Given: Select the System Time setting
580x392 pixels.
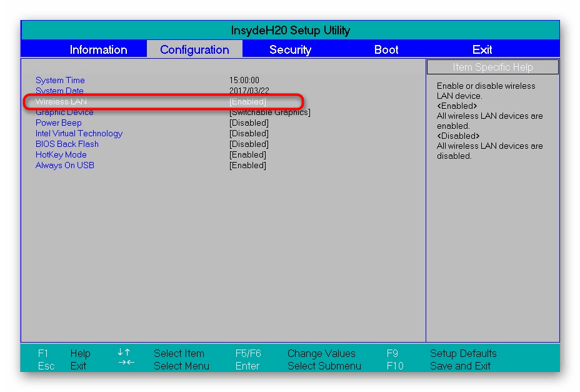Looking at the screenshot, I should pos(60,80).
